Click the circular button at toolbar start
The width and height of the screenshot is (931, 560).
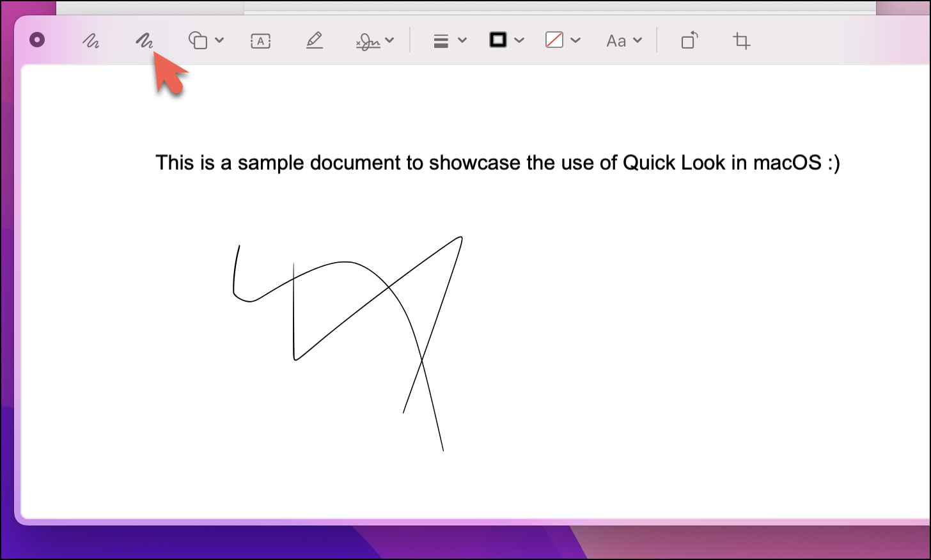coord(37,40)
